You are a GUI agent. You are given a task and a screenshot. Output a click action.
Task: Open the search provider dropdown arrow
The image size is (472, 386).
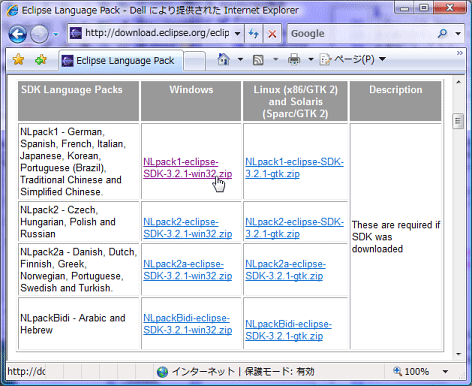coord(458,33)
